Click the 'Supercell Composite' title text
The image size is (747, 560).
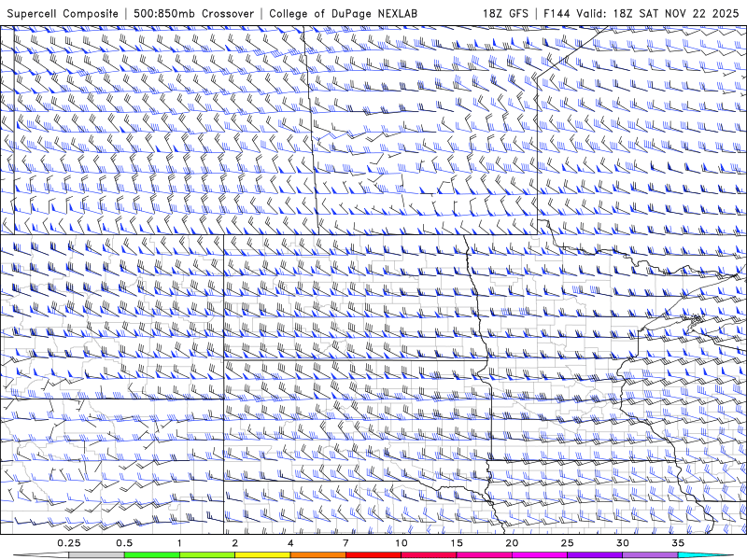coord(63,14)
